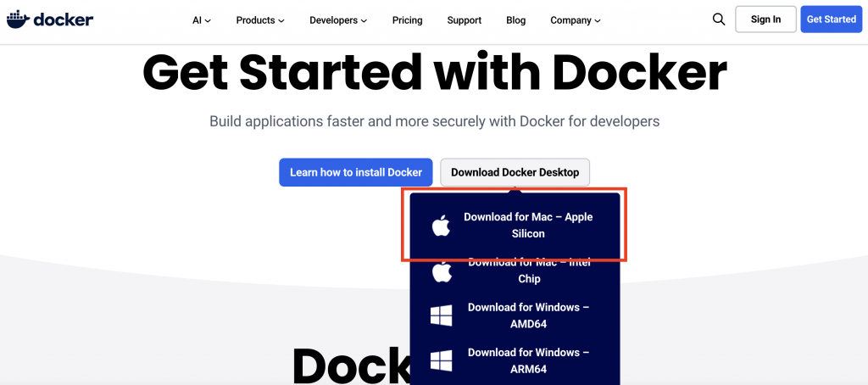Viewport: 868px width, 385px height.
Task: Click the Get Started with Docker heading
Action: 435,73
